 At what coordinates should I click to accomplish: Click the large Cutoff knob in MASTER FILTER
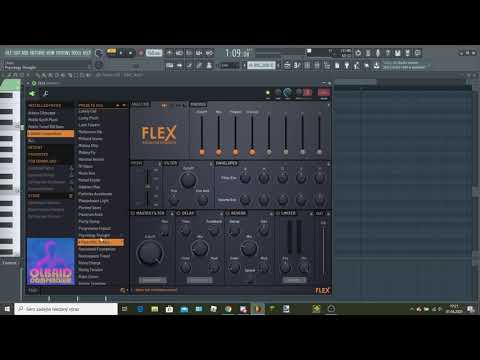pos(150,252)
